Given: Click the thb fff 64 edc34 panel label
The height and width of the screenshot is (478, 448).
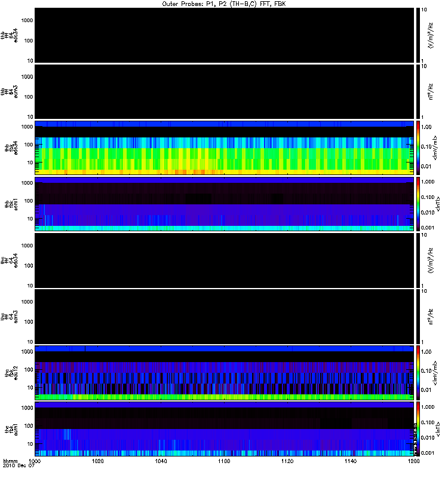Looking at the screenshot, I should 9,35.
